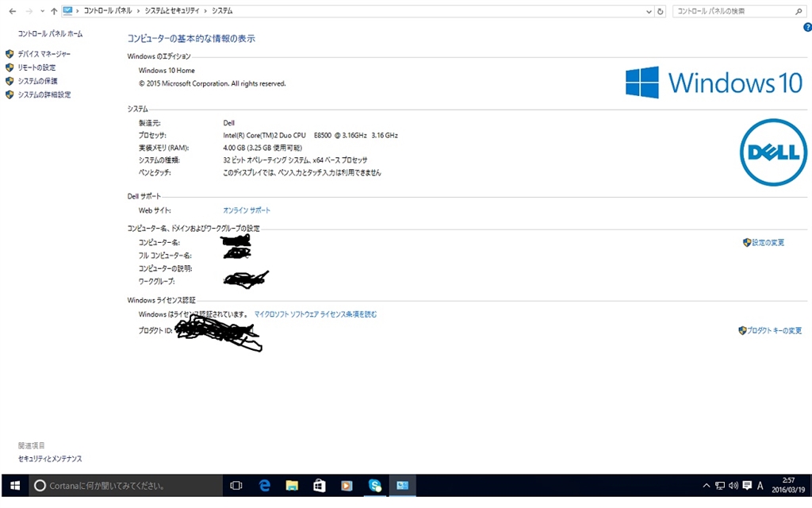
Task: Open システムの詳細設定 link
Action: click(x=44, y=94)
